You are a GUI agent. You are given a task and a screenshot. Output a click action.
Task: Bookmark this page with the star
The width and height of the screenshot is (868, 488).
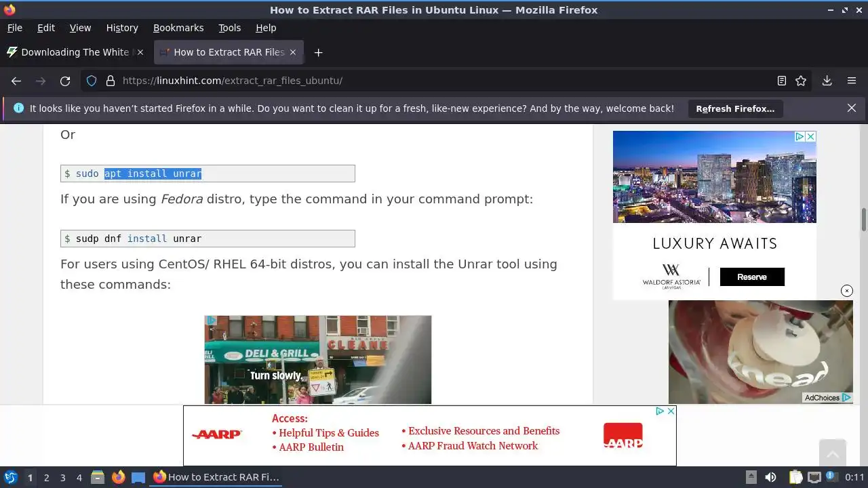click(801, 81)
